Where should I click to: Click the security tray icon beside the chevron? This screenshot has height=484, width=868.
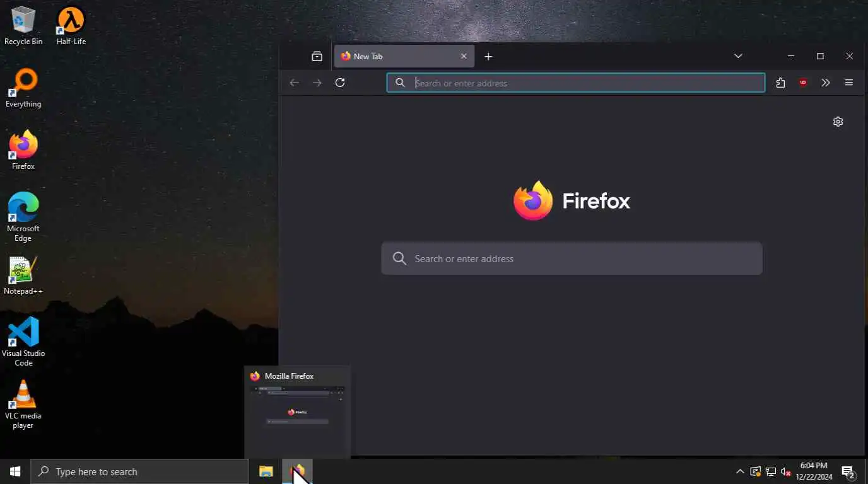[755, 471]
